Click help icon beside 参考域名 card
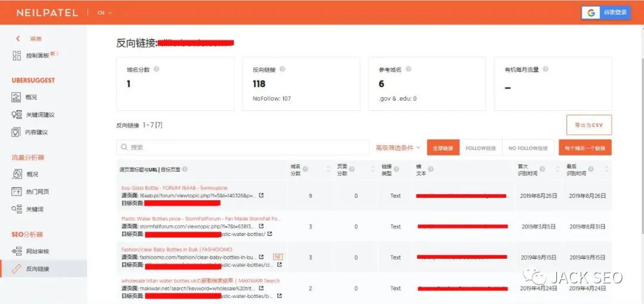Viewport: 644px width, 304px height. 408,69
